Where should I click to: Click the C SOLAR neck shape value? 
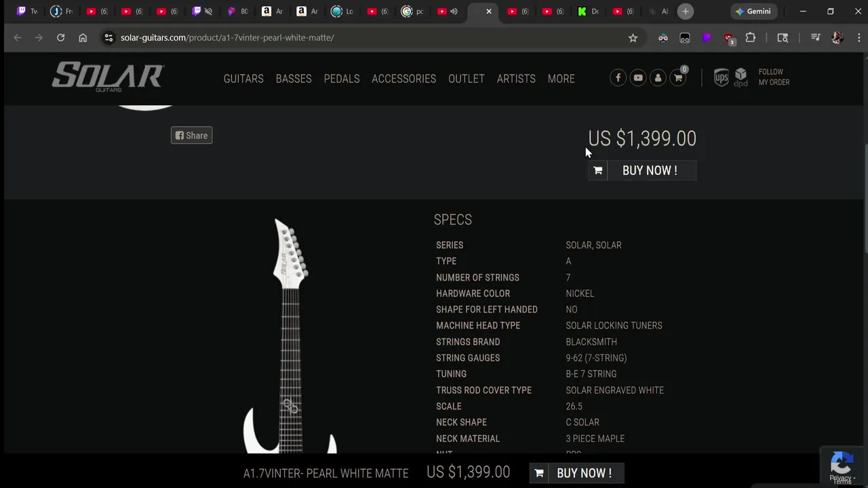[x=583, y=422]
